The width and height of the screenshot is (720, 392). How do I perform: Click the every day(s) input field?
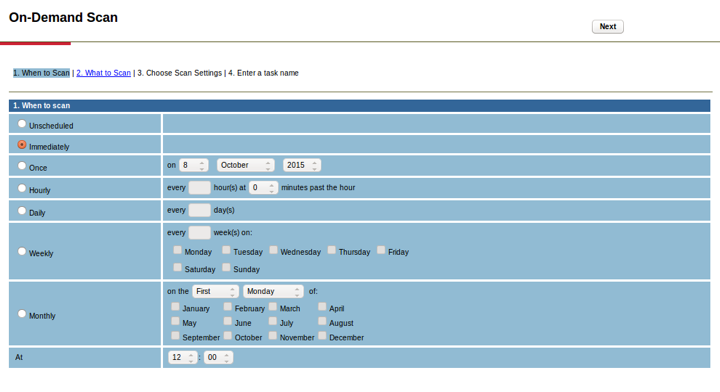(200, 210)
